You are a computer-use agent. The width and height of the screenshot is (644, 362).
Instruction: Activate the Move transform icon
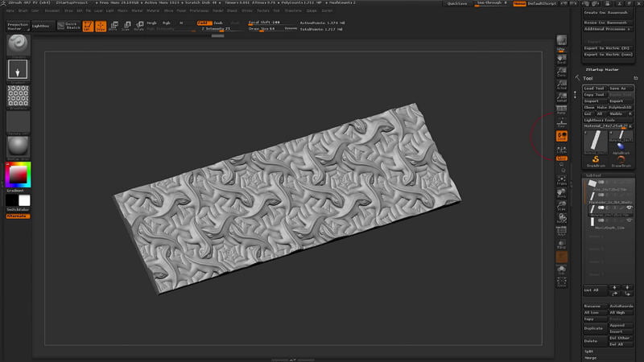click(x=114, y=26)
